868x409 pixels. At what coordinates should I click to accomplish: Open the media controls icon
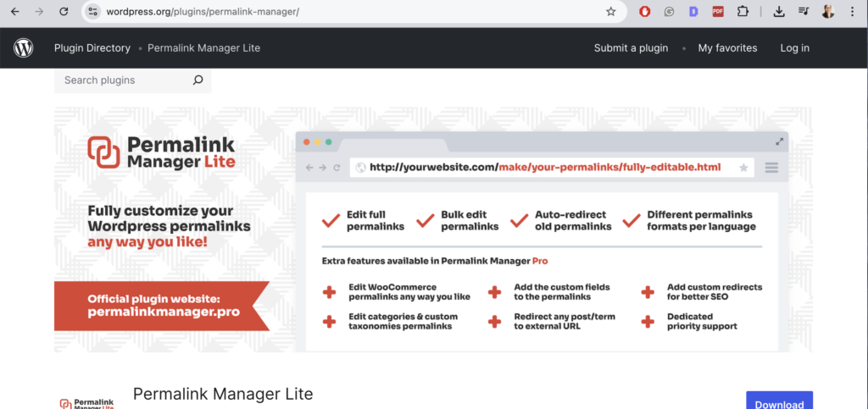click(804, 11)
